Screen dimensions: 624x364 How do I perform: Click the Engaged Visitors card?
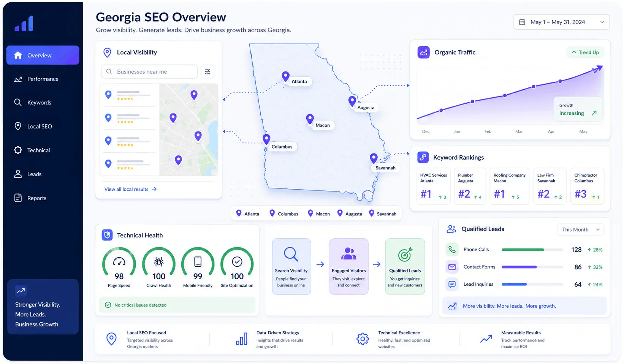pos(349,266)
